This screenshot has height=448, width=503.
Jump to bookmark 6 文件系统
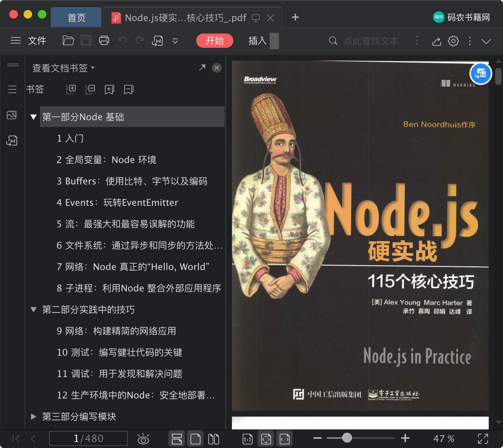[x=139, y=245]
